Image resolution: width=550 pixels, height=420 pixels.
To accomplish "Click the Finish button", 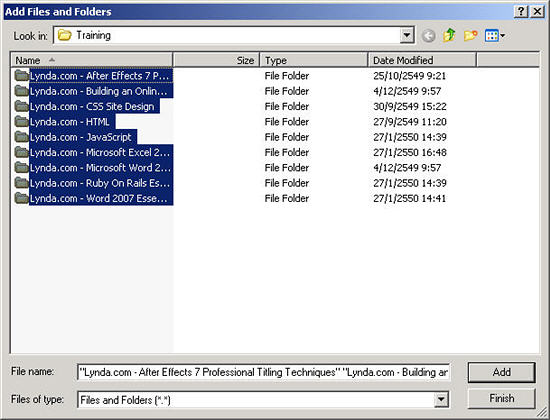I will pyautogui.click(x=502, y=399).
